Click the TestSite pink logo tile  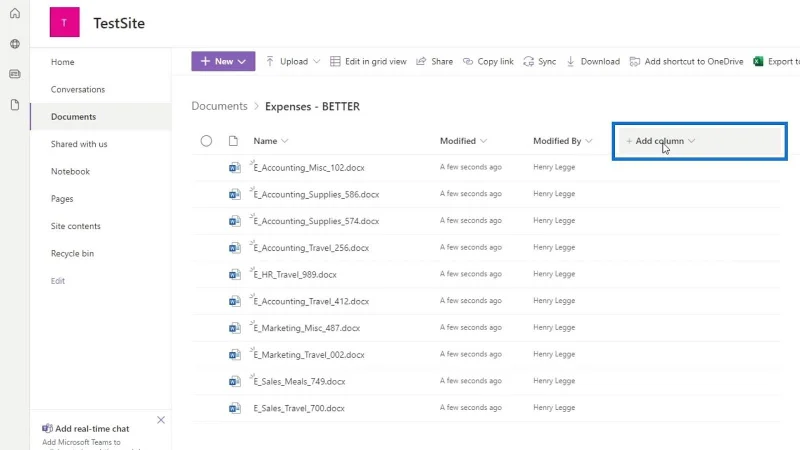click(x=64, y=22)
